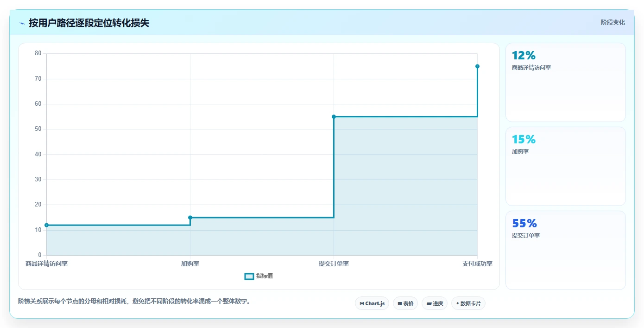The height and width of the screenshot is (328, 644).
Task: Click the 阶段变化 label in header
Action: (613, 22)
